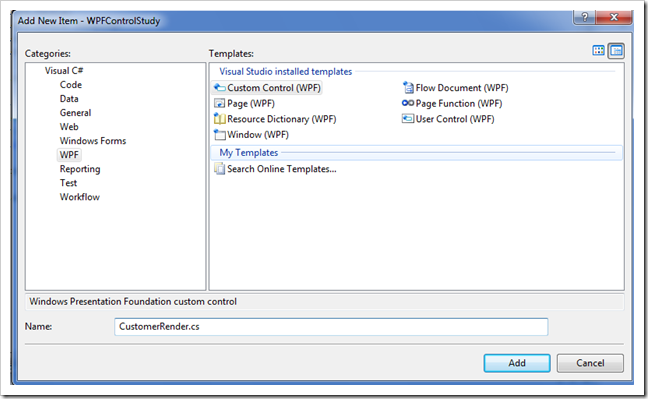Switch templates to large icons view
648x399 pixels.
598,51
